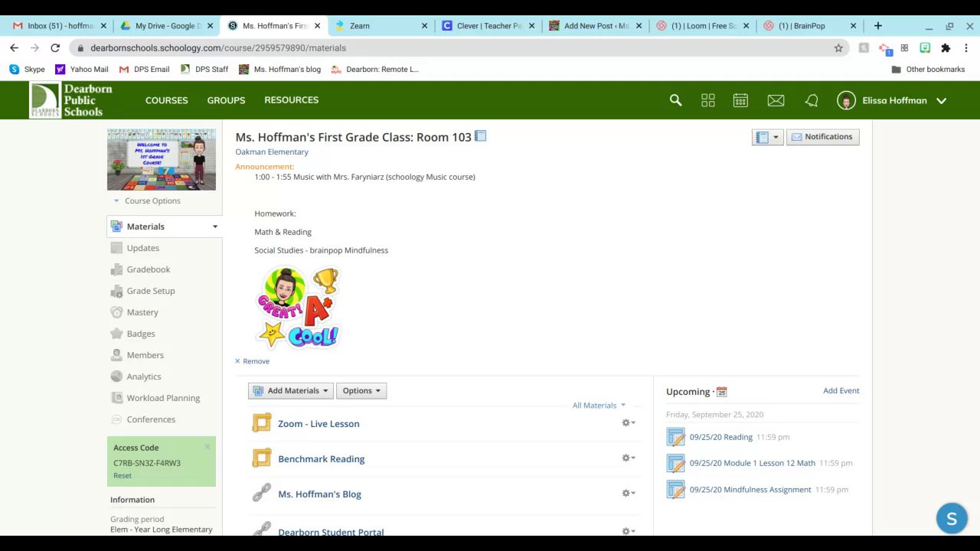Open Conferences in the sidebar
The width and height of the screenshot is (980, 551).
[150, 419]
